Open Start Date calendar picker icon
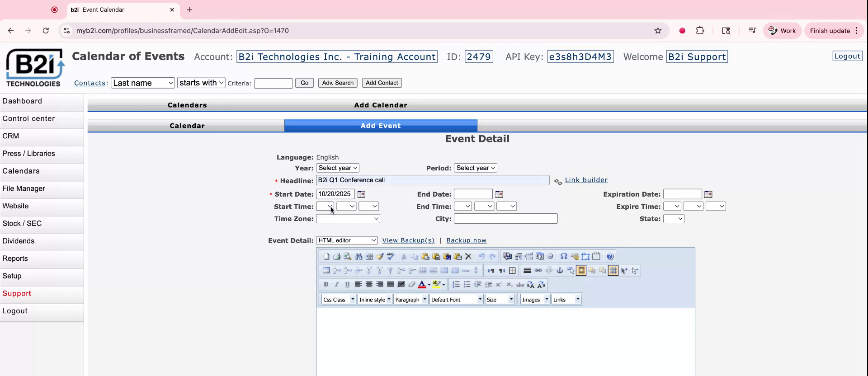The width and height of the screenshot is (868, 376). [361, 194]
